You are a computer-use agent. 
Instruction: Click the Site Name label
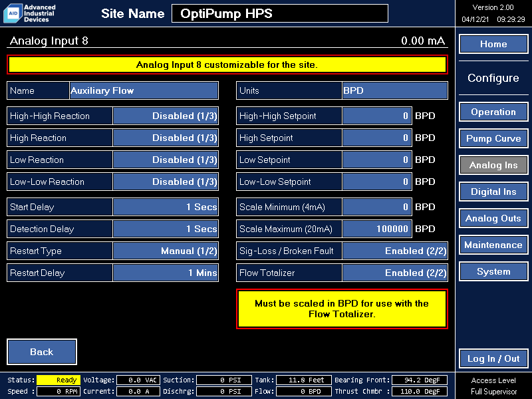[132, 13]
